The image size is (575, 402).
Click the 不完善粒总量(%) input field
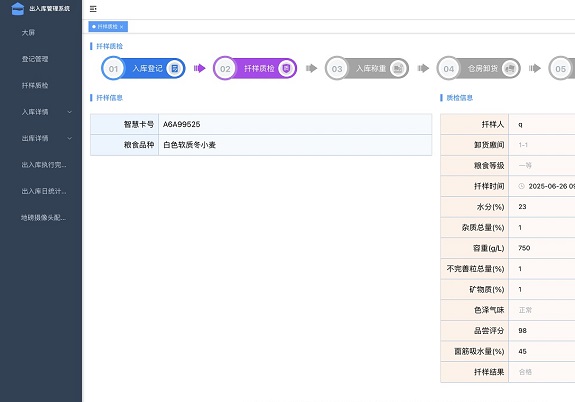point(542,269)
